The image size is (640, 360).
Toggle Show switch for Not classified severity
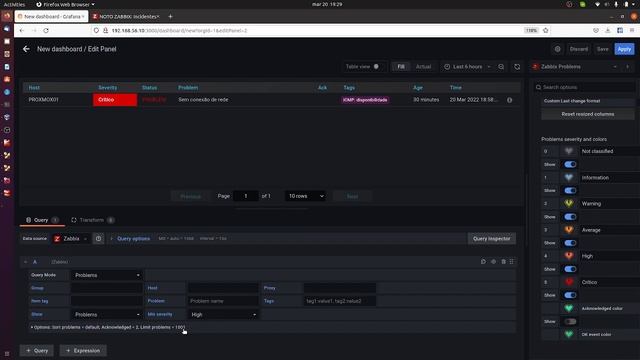pyautogui.click(x=570, y=164)
